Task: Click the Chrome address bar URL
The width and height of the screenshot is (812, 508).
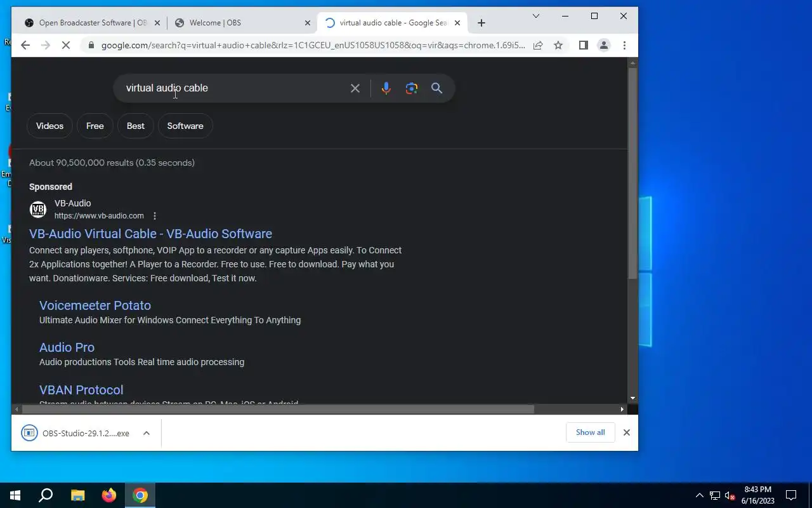Action: pos(313,45)
